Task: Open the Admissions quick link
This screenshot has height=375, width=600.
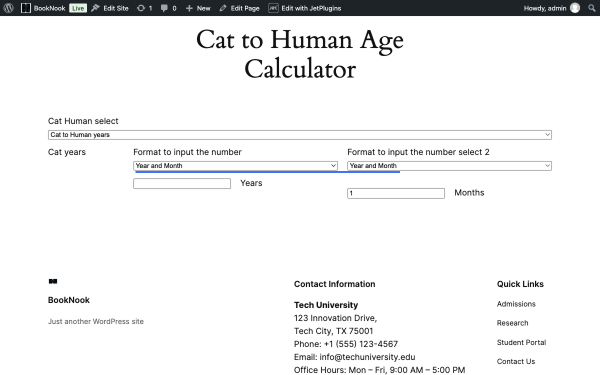Action: (516, 304)
